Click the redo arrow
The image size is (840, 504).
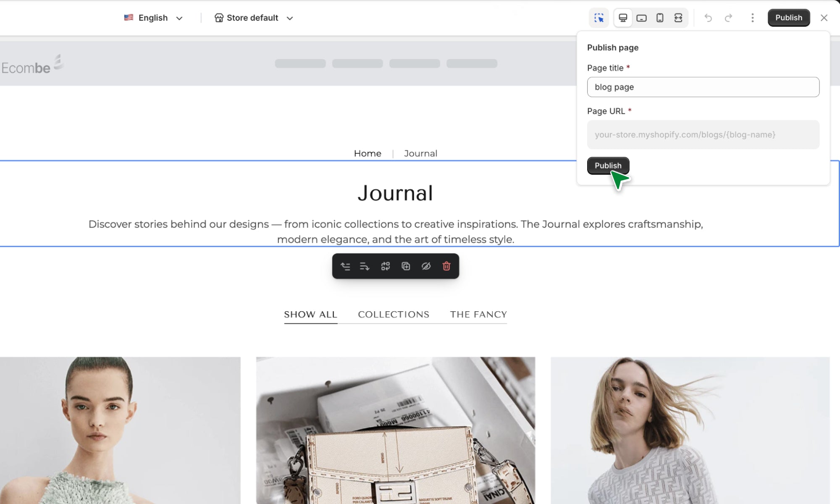(x=728, y=18)
